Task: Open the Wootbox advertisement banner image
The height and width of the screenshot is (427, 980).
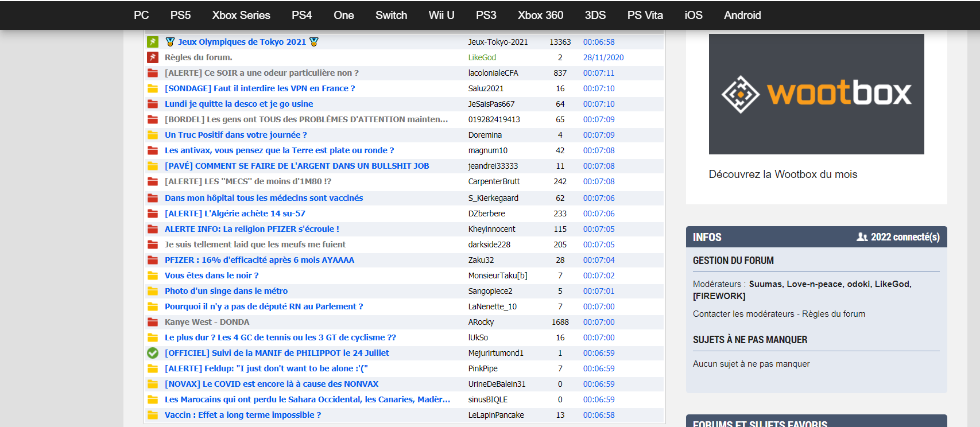Action: [x=816, y=94]
